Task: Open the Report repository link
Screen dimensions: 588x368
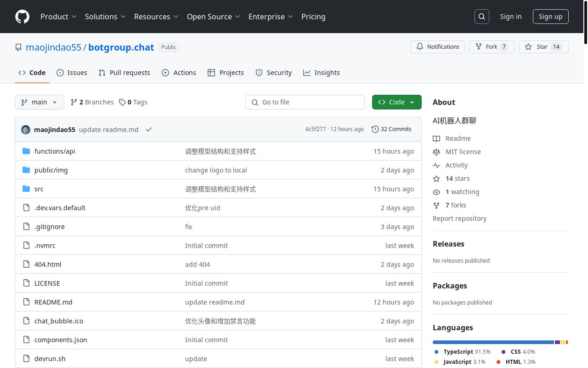Action: tap(459, 218)
